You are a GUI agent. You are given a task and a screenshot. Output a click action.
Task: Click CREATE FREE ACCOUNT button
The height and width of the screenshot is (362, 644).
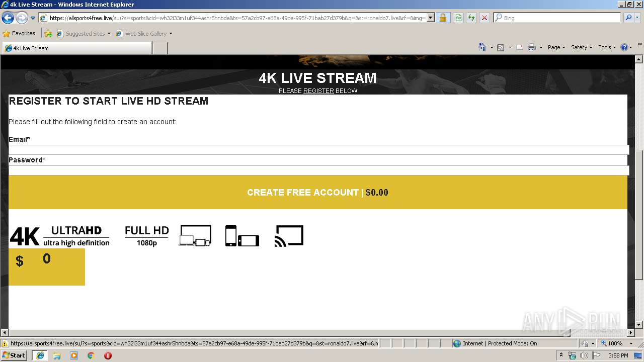tap(318, 192)
